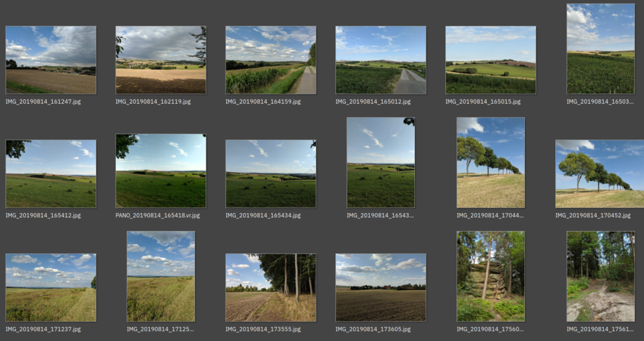
Task: Pick the thumbnail image of IMG_20190814_165012.jpg
Action: coord(380,60)
